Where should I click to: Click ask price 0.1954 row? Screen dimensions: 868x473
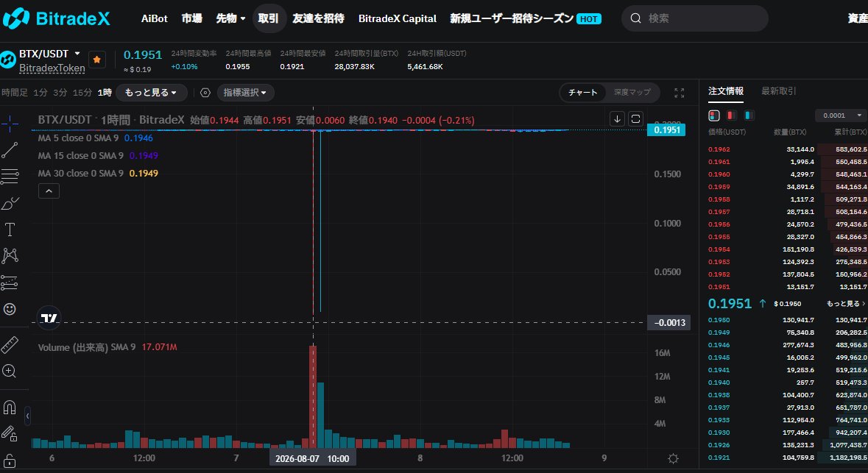pos(788,249)
